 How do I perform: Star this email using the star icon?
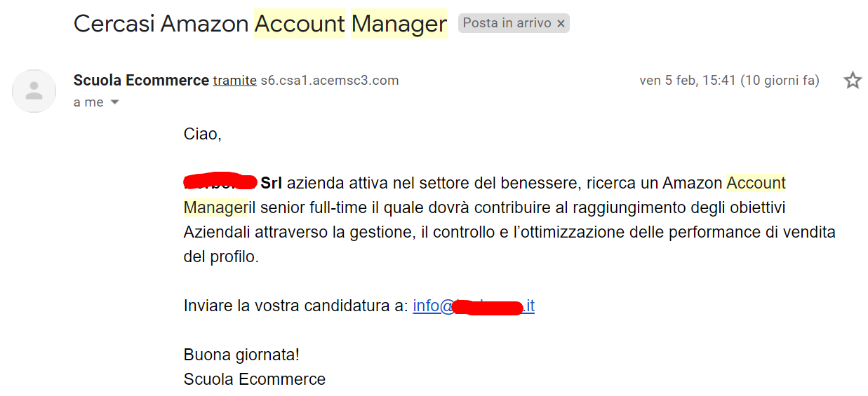coord(852,80)
